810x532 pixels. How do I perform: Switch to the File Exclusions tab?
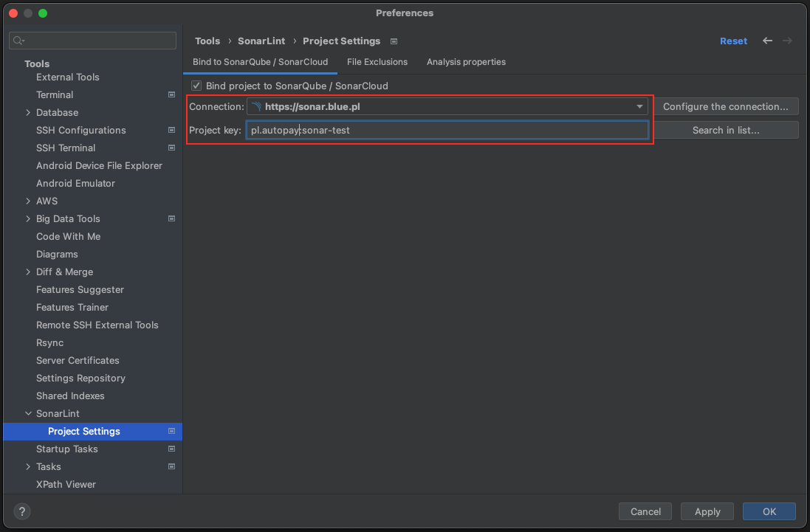click(x=377, y=62)
